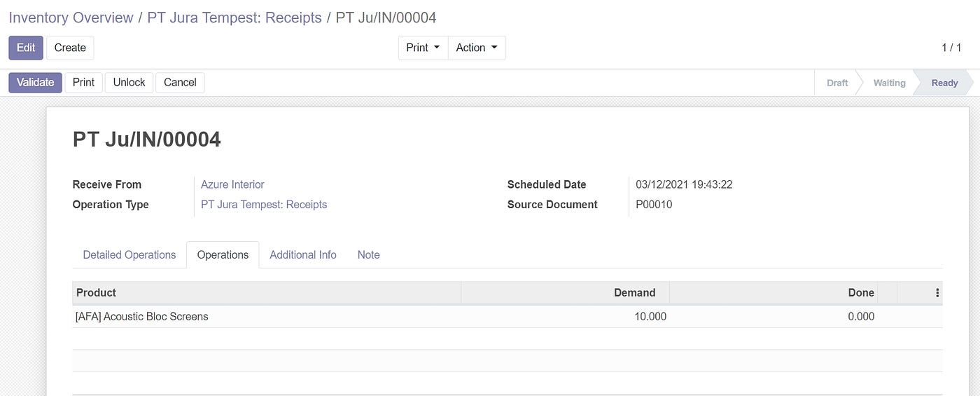The width and height of the screenshot is (980, 396).
Task: Go to Inventory Overview breadcrumb
Action: 71,18
